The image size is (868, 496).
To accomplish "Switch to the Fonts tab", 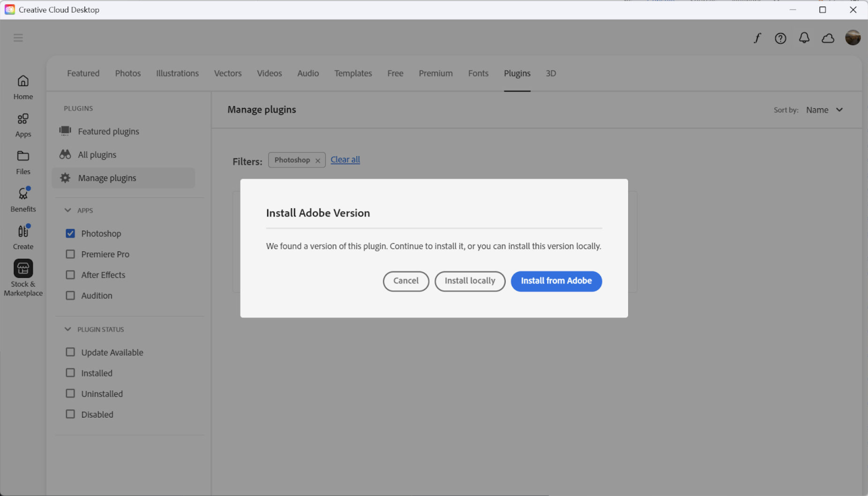I will pos(478,73).
